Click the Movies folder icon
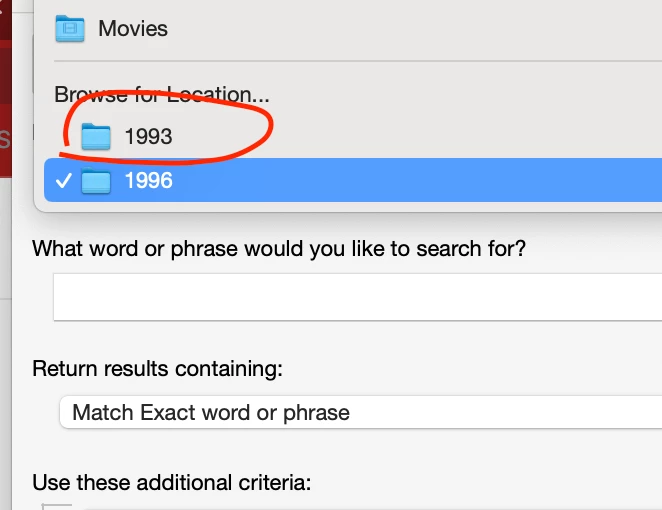 coord(70,28)
